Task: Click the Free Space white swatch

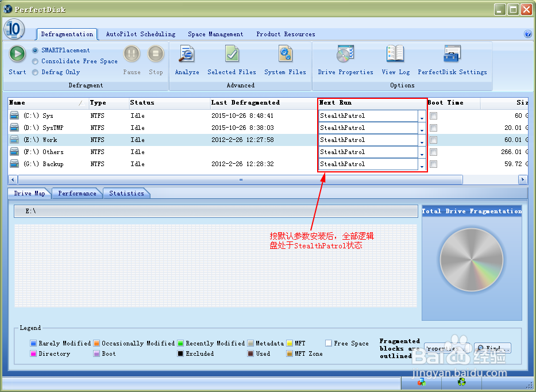Action: [329, 343]
